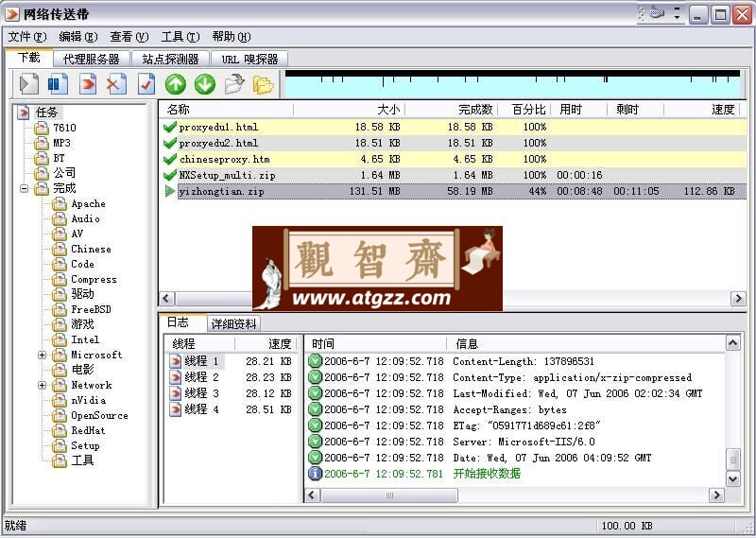The height and width of the screenshot is (538, 756).
Task: Click the thread icon beside 线程 3
Action: click(x=175, y=393)
